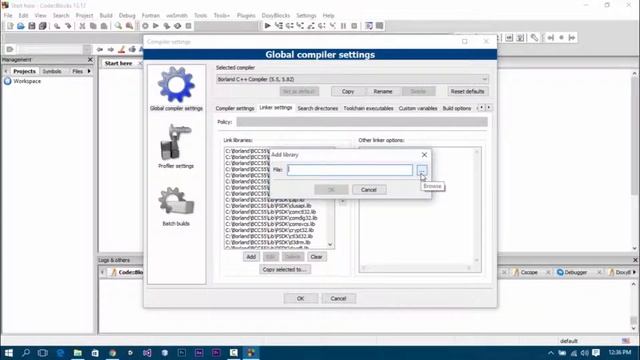The image size is (640, 360).
Task: Click the Open file toolbar icon
Action: click(x=20, y=26)
